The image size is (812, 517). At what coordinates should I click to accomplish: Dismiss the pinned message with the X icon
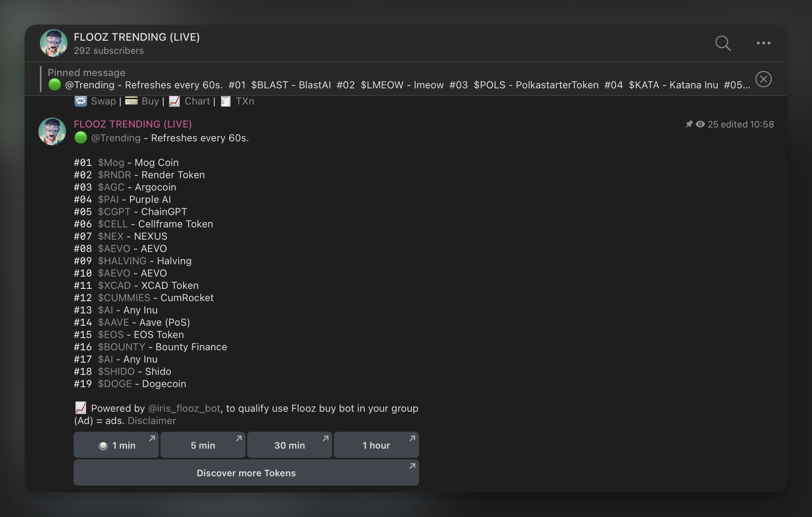pyautogui.click(x=763, y=79)
